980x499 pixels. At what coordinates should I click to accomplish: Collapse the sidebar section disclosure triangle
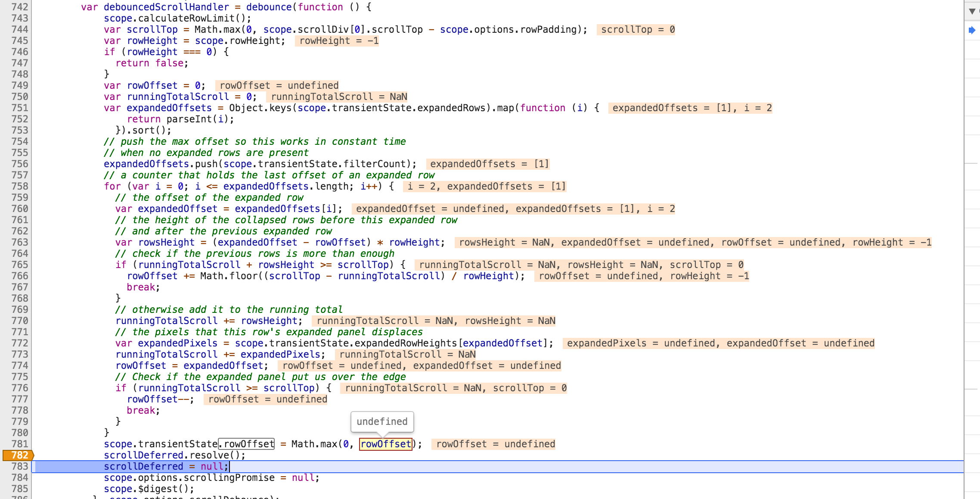[972, 11]
